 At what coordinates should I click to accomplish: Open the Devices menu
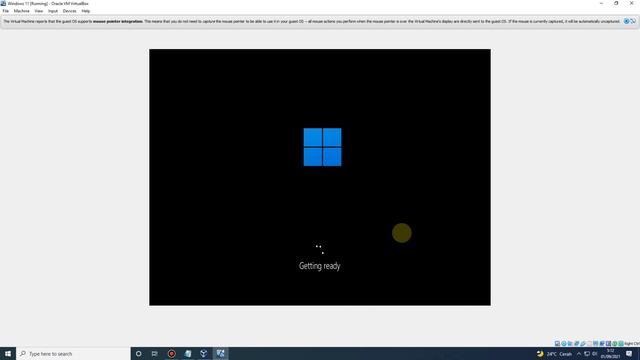(x=69, y=11)
